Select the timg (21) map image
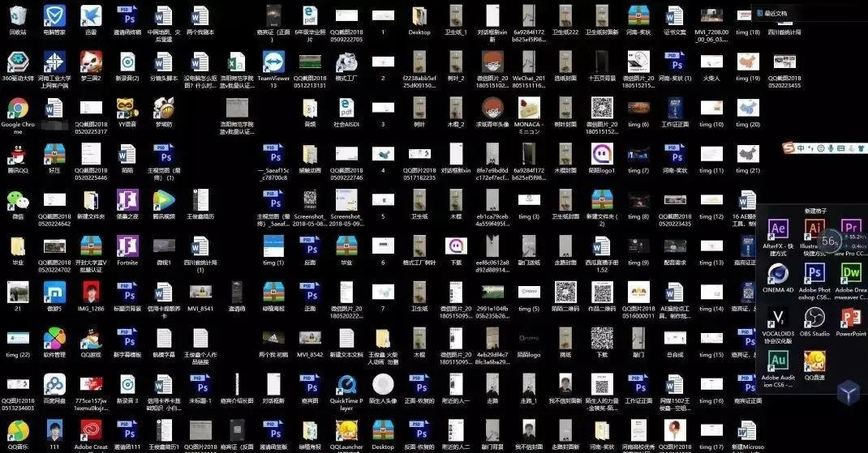Image resolution: width=868 pixels, height=453 pixels. click(x=748, y=154)
